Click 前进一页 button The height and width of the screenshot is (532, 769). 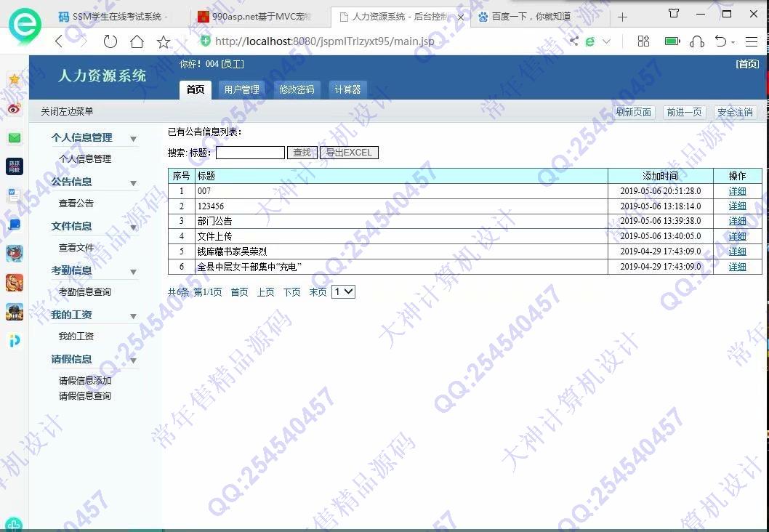pos(684,112)
